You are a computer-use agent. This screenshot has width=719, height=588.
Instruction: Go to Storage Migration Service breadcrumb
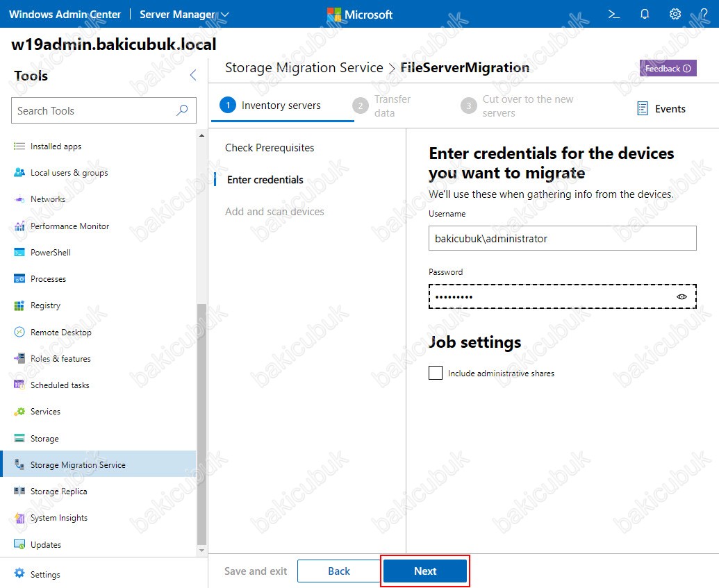pos(304,68)
